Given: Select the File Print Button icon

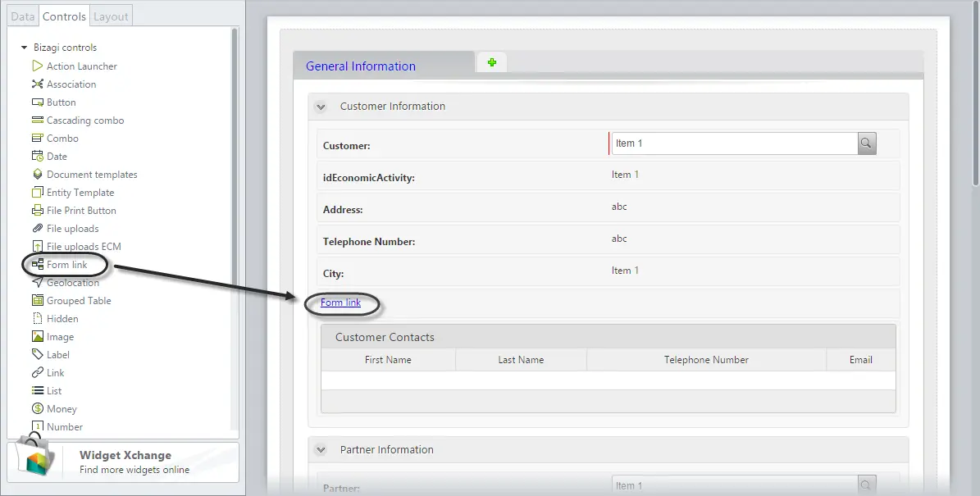Looking at the screenshot, I should point(38,211).
